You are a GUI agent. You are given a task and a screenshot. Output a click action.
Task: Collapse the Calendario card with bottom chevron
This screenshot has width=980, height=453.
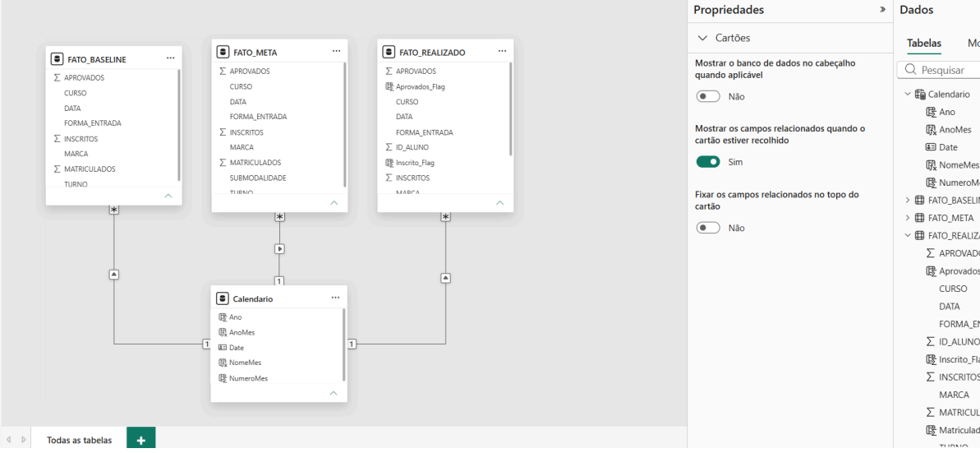point(334,393)
